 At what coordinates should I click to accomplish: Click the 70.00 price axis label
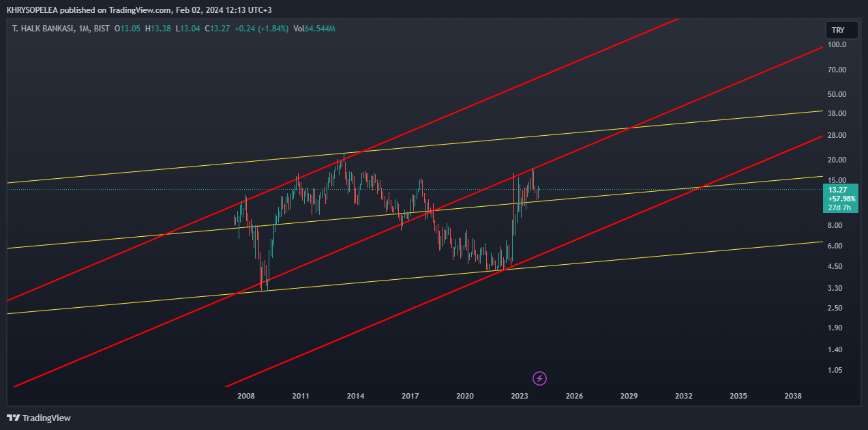(x=837, y=70)
